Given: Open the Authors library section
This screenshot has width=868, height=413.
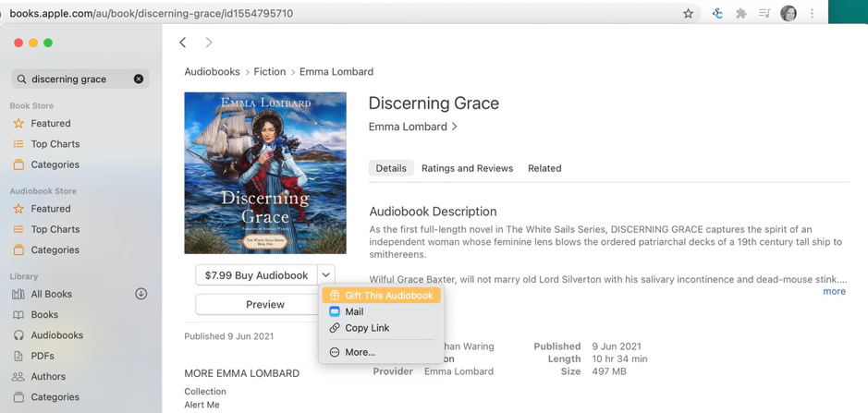Looking at the screenshot, I should click(48, 376).
